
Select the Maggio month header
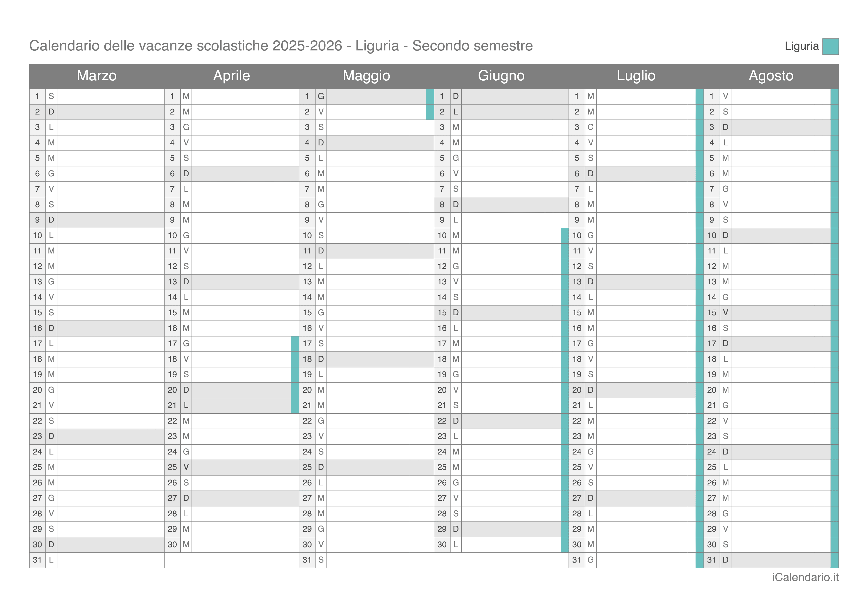[366, 76]
